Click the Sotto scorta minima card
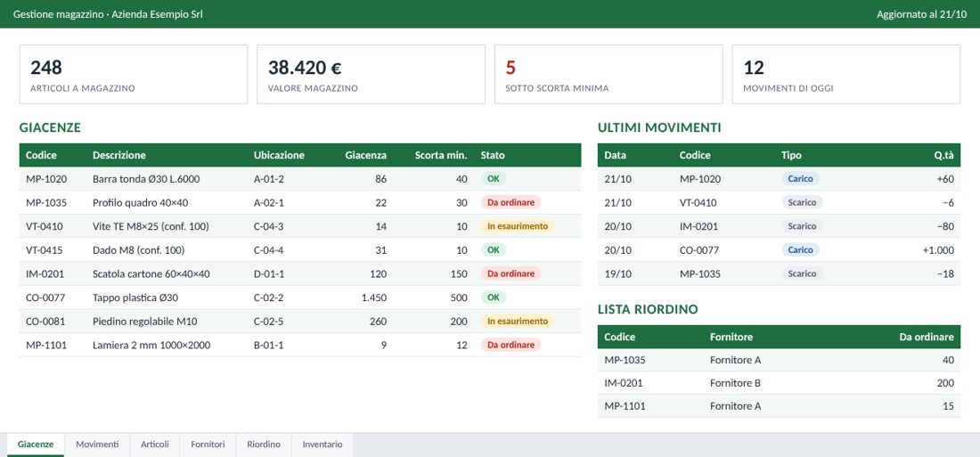This screenshot has height=457, width=980. (x=608, y=75)
